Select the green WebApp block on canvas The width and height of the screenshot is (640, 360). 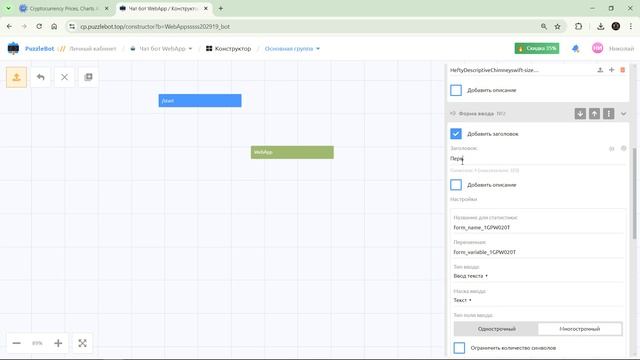coord(292,152)
